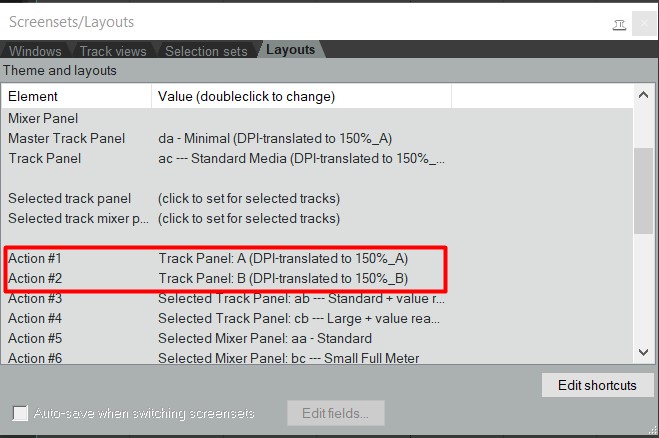Enable auto-save when switching screensets
This screenshot has height=438, width=659.
(20, 413)
